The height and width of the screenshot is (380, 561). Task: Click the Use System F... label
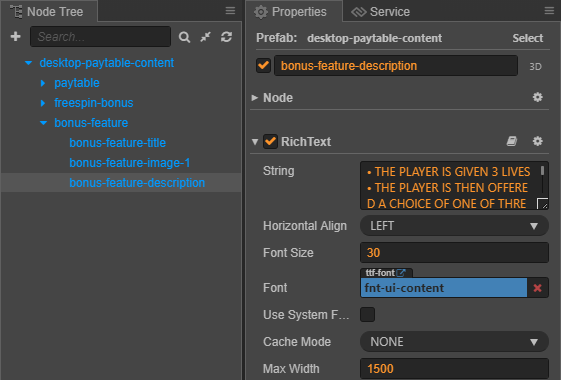[306, 315]
